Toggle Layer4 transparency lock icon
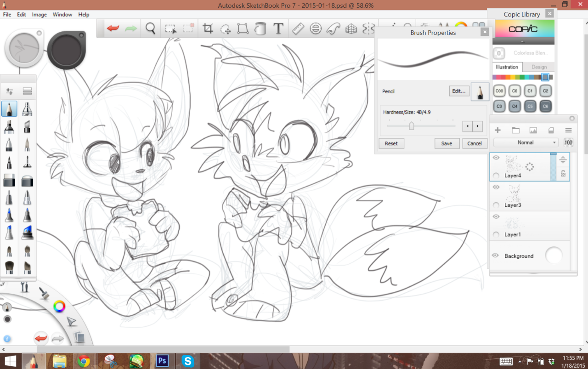The width and height of the screenshot is (588, 369). (563, 174)
